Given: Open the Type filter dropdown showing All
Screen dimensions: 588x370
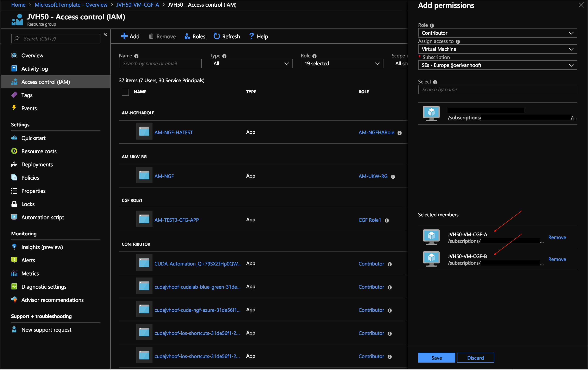Looking at the screenshot, I should pos(251,63).
